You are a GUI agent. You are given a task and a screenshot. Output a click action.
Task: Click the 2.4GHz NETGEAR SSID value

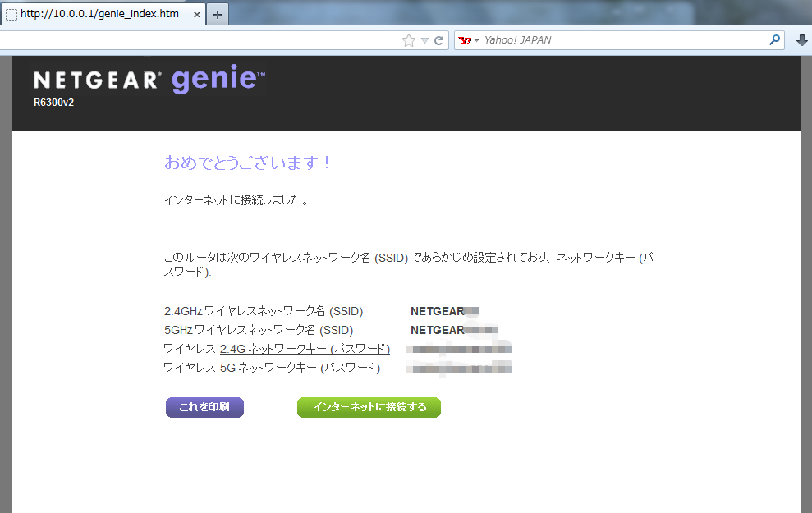[444, 311]
